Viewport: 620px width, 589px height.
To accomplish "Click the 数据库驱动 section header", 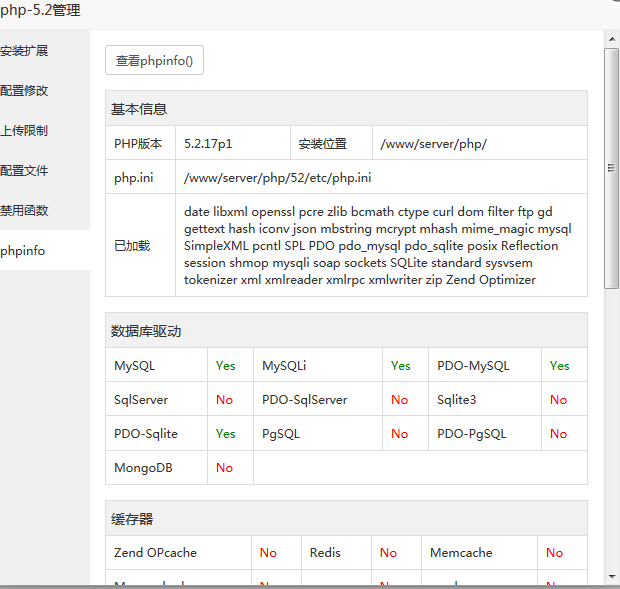I will [x=346, y=331].
